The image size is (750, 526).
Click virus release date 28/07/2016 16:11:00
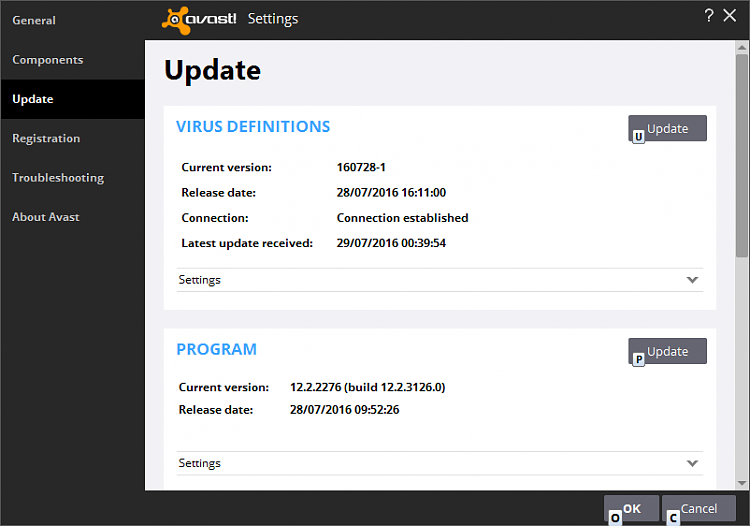391,193
